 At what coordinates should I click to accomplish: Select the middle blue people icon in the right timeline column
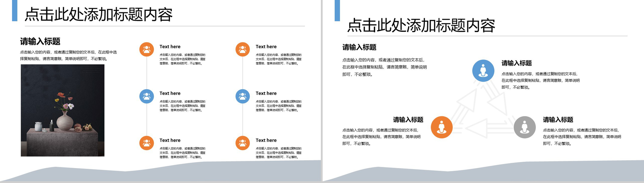243,96
